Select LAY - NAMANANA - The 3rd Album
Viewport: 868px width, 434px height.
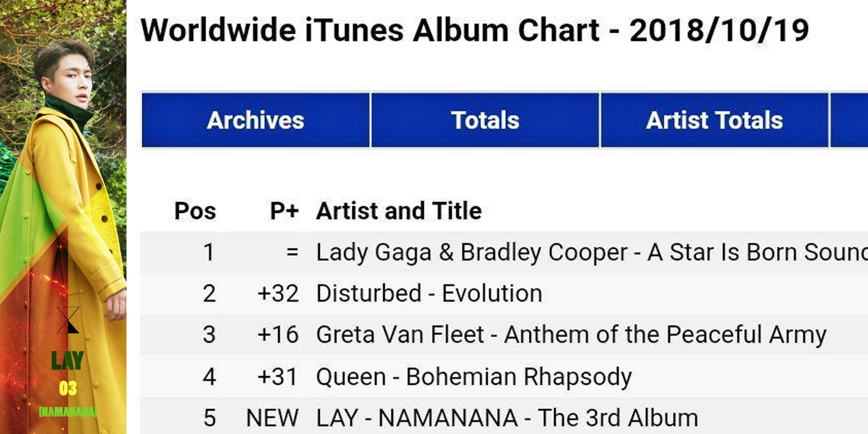507,418
